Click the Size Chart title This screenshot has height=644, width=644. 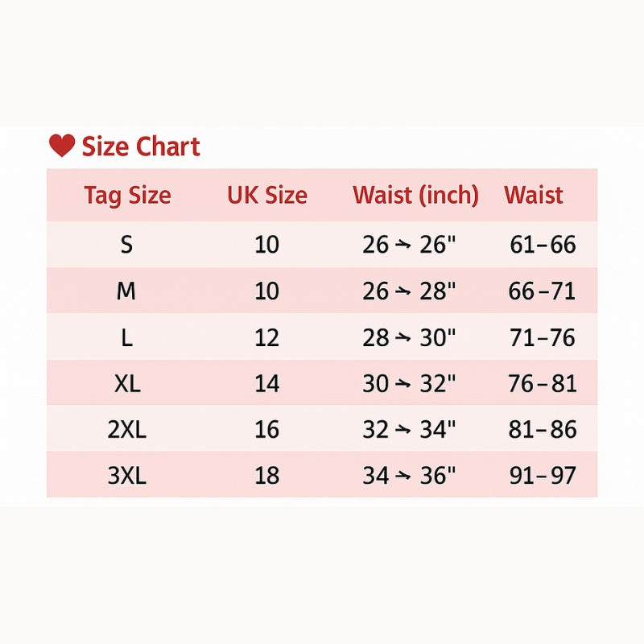[141, 147]
